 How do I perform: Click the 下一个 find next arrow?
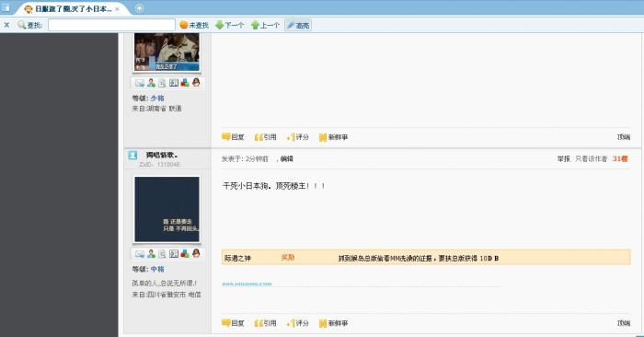tap(230, 25)
